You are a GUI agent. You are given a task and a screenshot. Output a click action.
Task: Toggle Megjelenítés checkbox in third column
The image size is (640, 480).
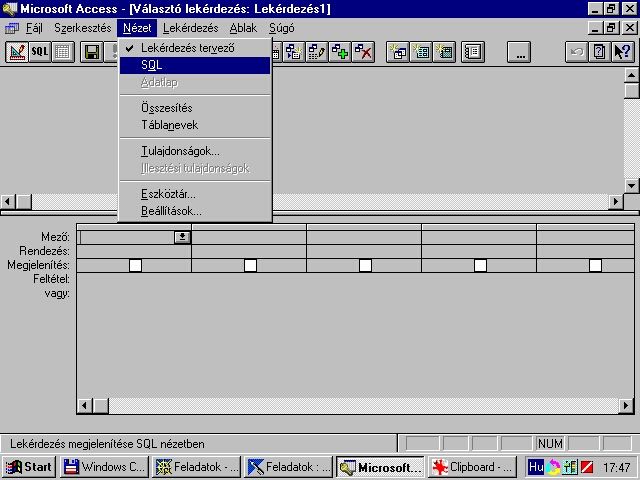pos(366,265)
